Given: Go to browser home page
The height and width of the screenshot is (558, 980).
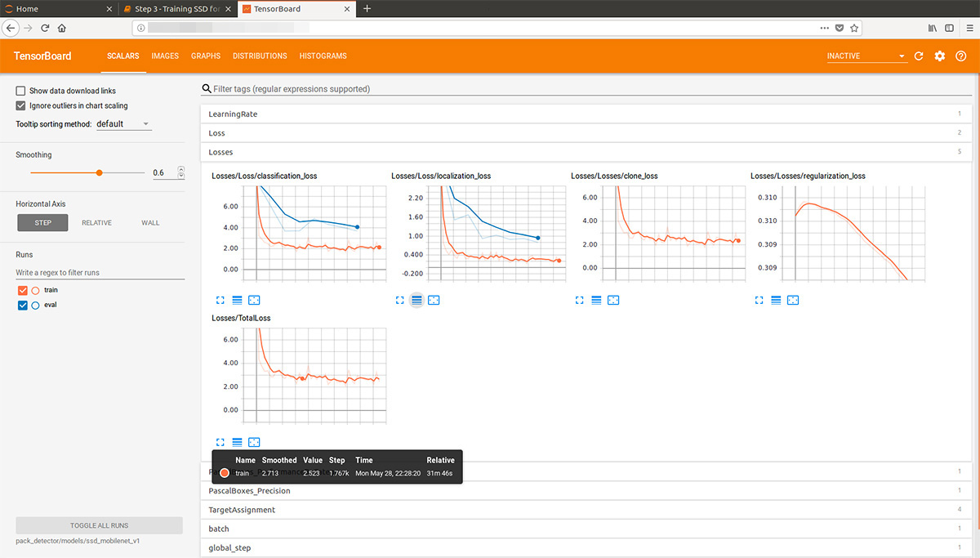Looking at the screenshot, I should click(62, 28).
